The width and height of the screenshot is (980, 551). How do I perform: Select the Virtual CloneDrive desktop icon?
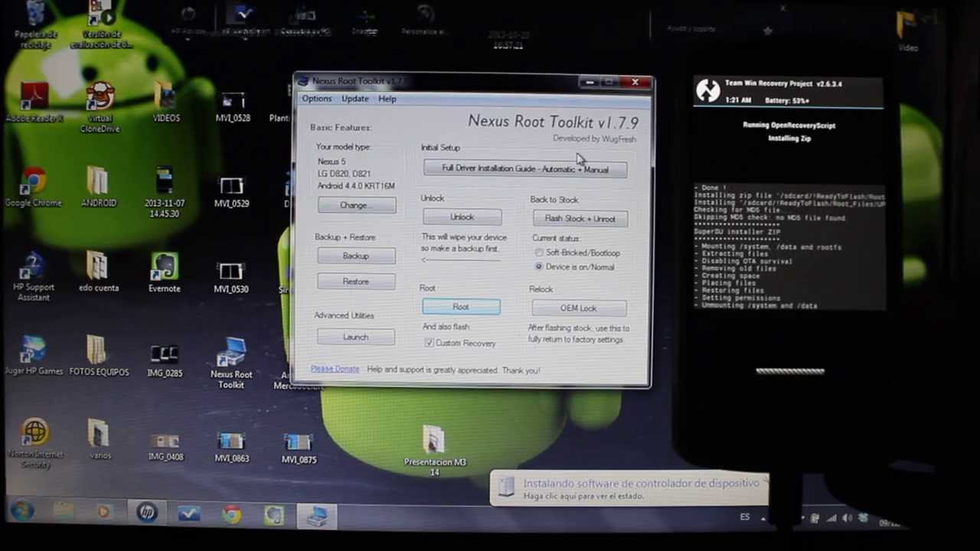click(x=100, y=108)
